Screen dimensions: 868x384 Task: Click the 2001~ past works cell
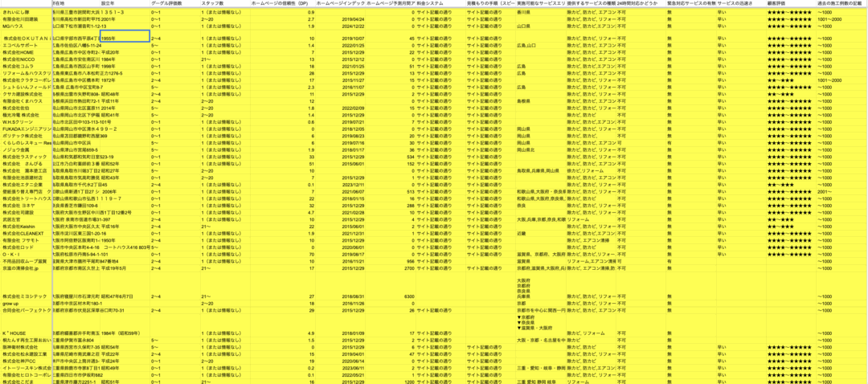point(841,191)
